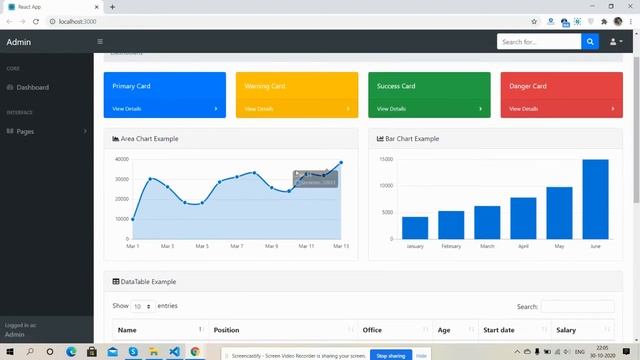Bookmark this page with the star icon
Screen dimensions: 640x360
click(534, 22)
